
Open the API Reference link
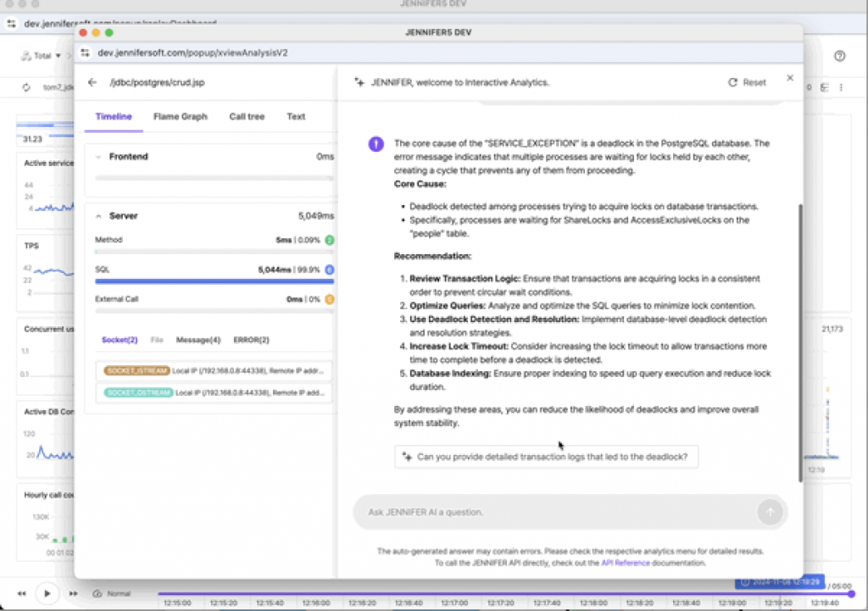(x=626, y=563)
